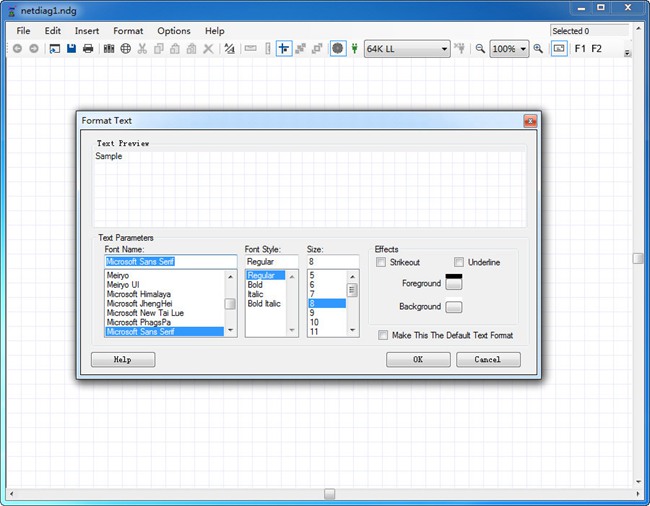
Task: Select Bold Italic in Font Style list
Action: [265, 304]
